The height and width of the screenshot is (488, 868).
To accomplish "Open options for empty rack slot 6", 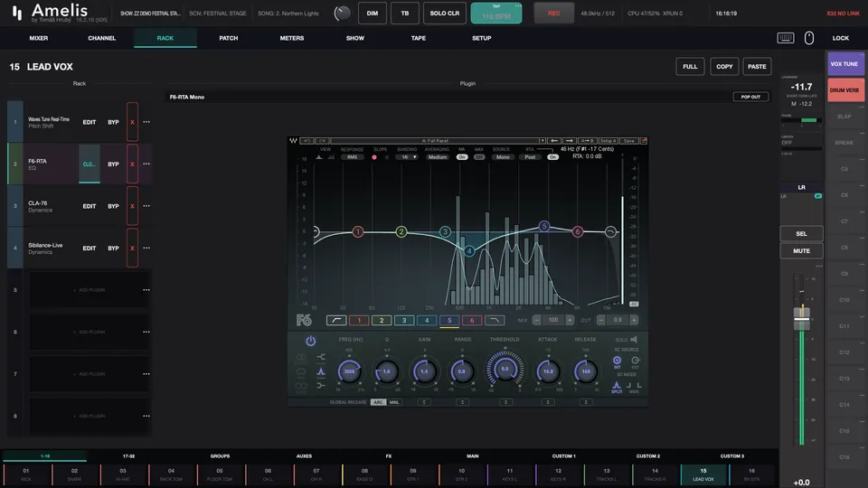I will (x=146, y=332).
